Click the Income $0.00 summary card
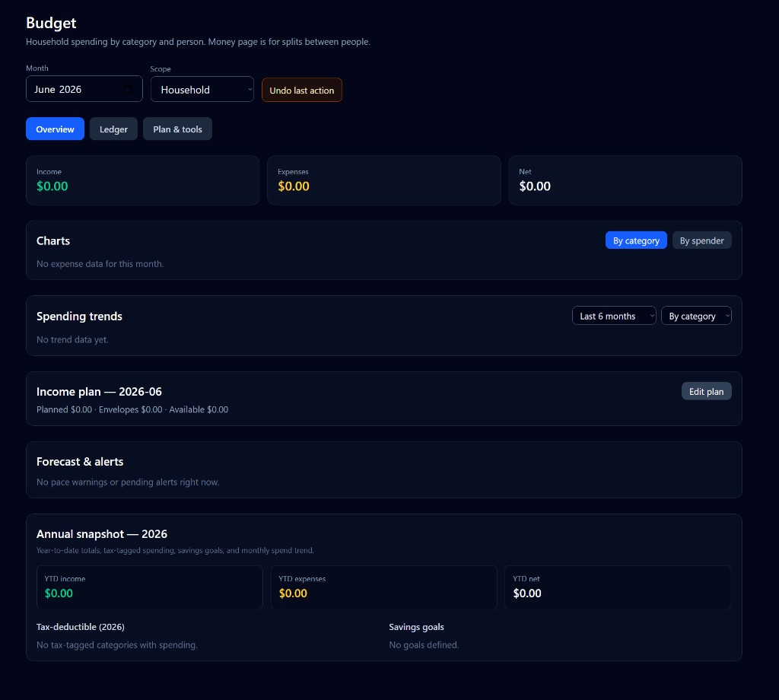The height and width of the screenshot is (700, 779). tap(142, 180)
